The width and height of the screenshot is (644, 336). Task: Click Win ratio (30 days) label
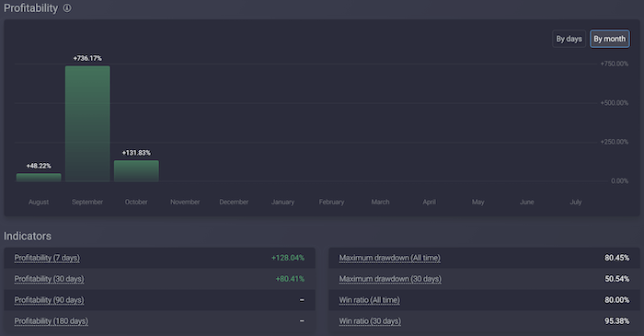click(370, 320)
